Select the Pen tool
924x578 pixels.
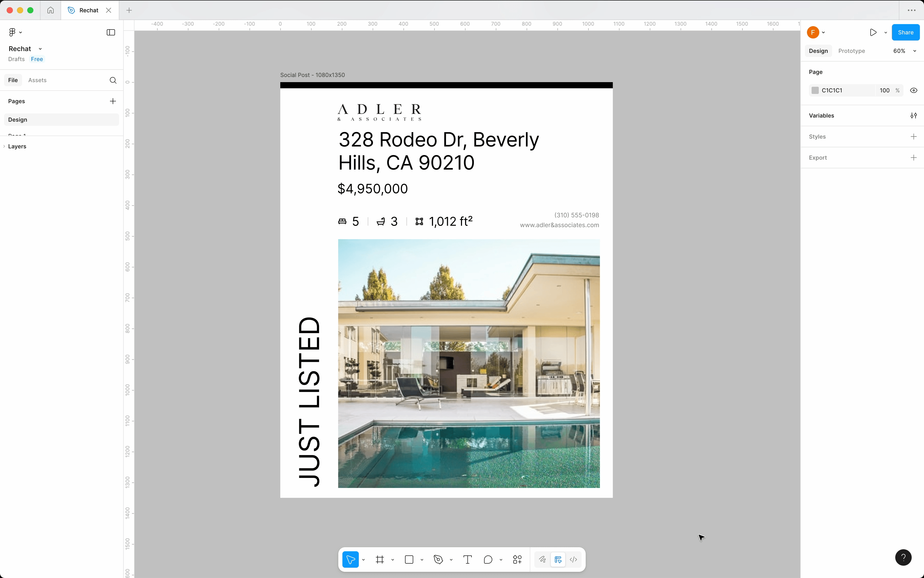tap(438, 560)
